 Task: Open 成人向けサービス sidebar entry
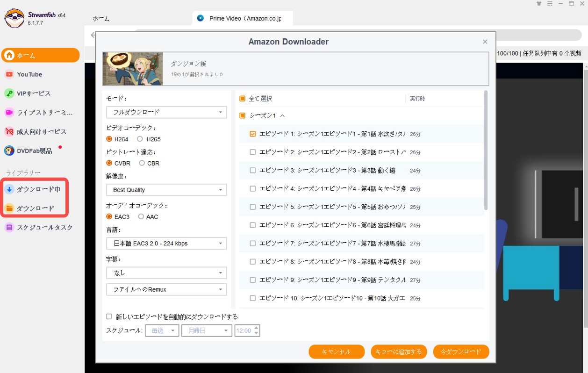click(x=41, y=132)
